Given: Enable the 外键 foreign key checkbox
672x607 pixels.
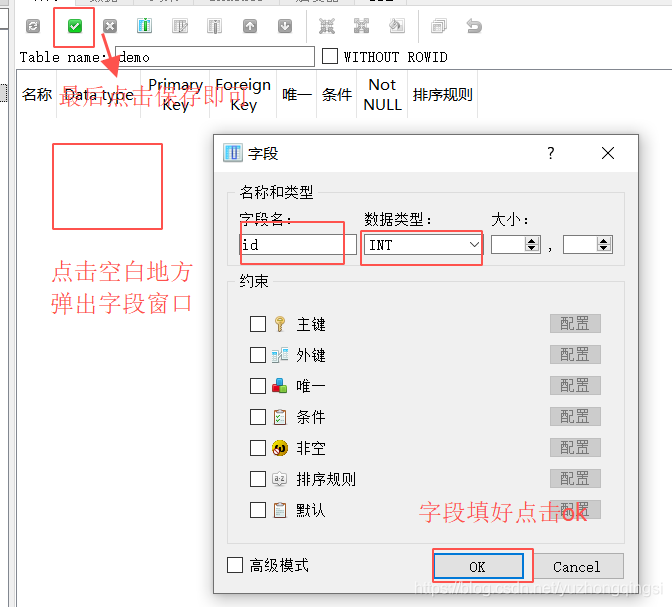Looking at the screenshot, I should coord(258,355).
